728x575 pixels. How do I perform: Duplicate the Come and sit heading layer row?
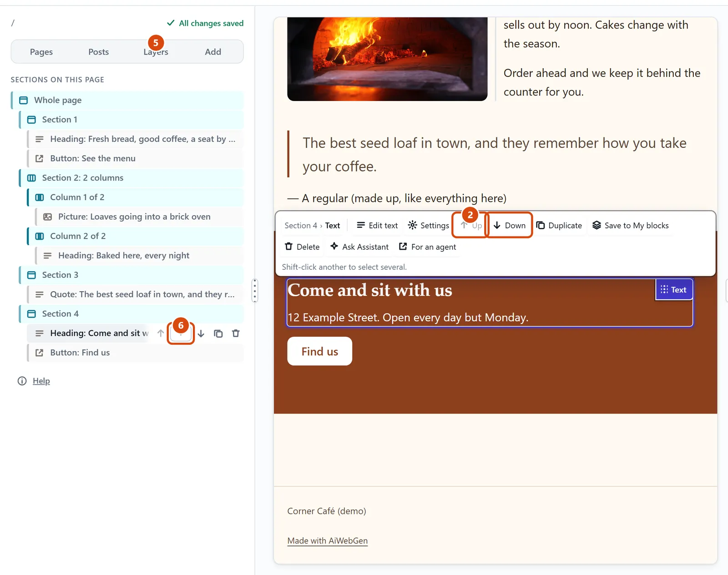click(x=218, y=333)
